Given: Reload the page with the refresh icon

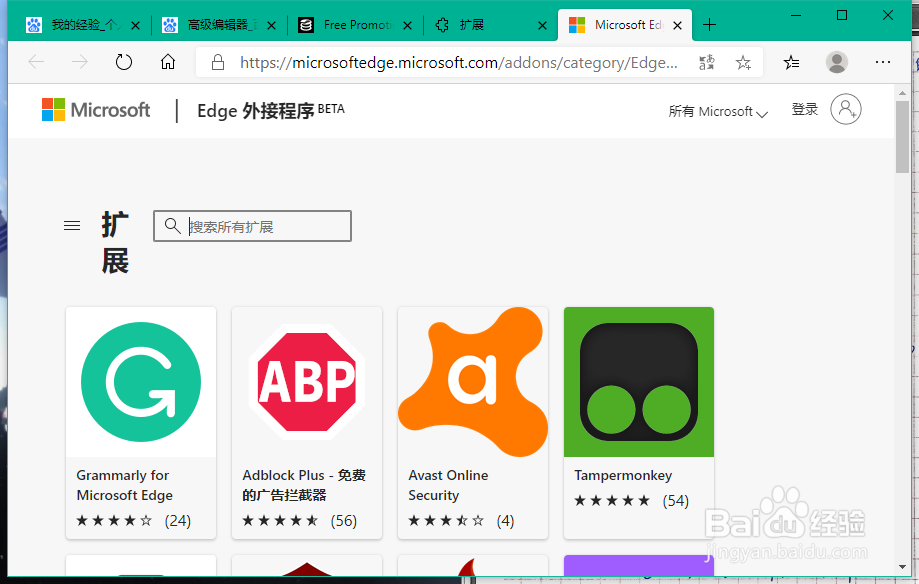Looking at the screenshot, I should coord(124,62).
